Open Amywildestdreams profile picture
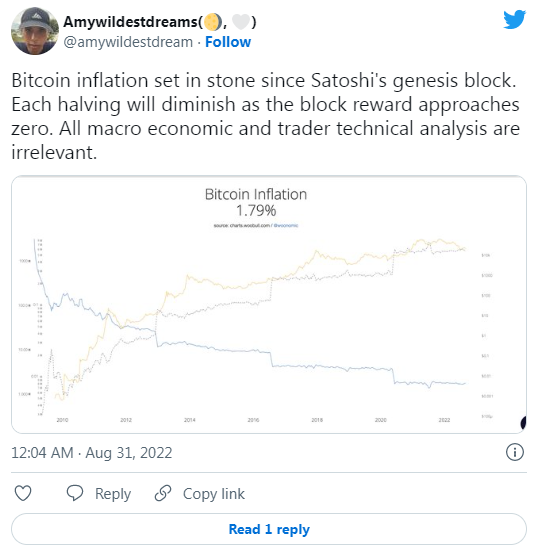 [x=35, y=31]
